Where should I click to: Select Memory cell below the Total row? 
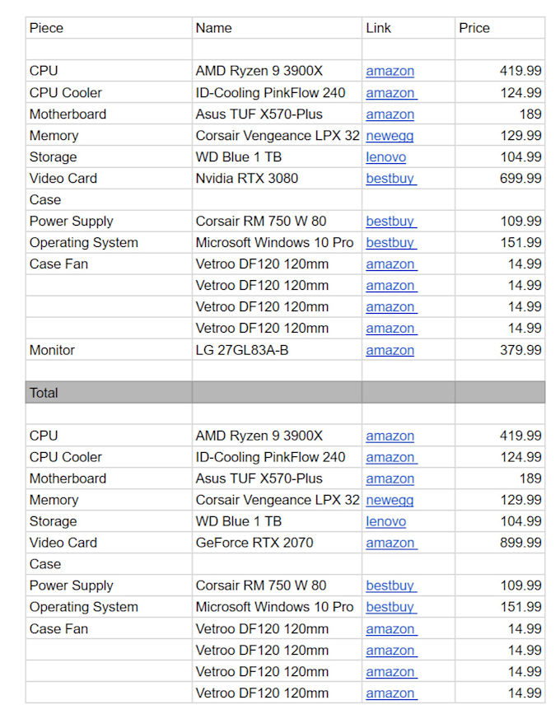109,500
